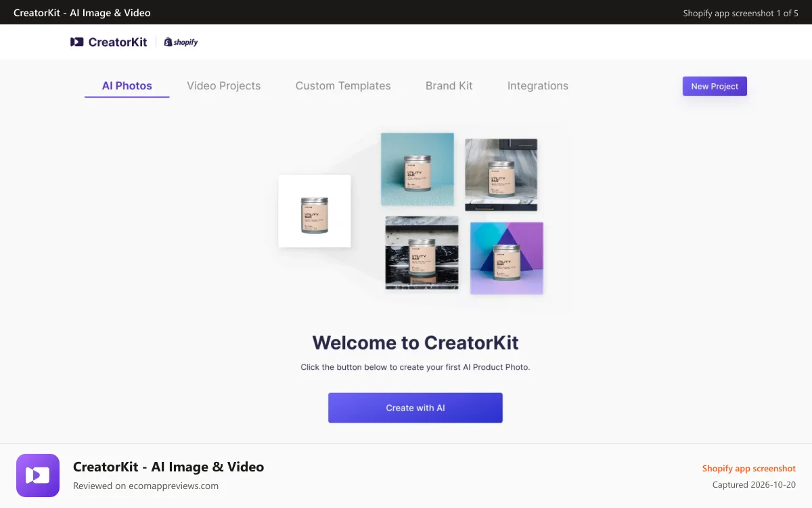
Task: Click the 'Captured 2026-10-20' text
Action: (x=754, y=485)
